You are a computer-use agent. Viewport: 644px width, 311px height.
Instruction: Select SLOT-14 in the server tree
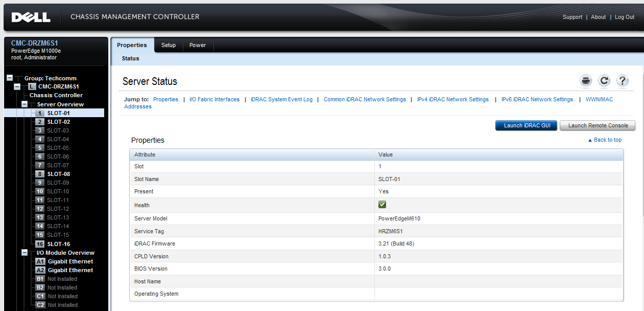pos(58,226)
